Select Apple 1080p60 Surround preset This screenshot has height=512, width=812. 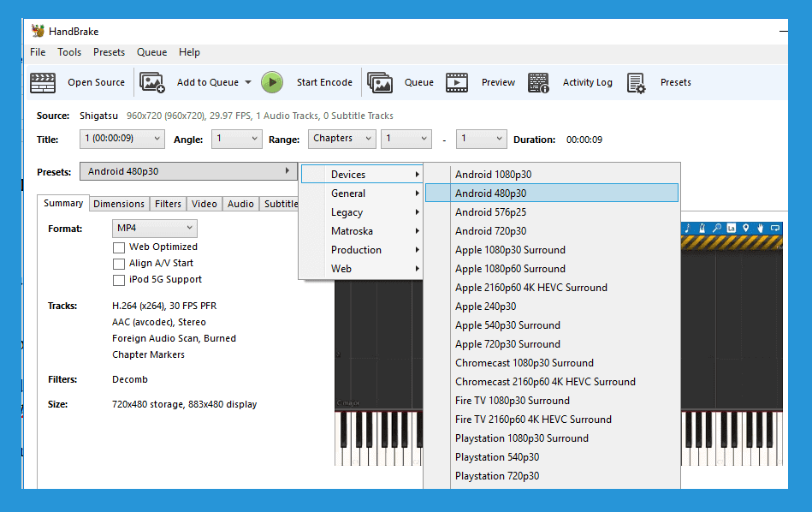pyautogui.click(x=552, y=269)
